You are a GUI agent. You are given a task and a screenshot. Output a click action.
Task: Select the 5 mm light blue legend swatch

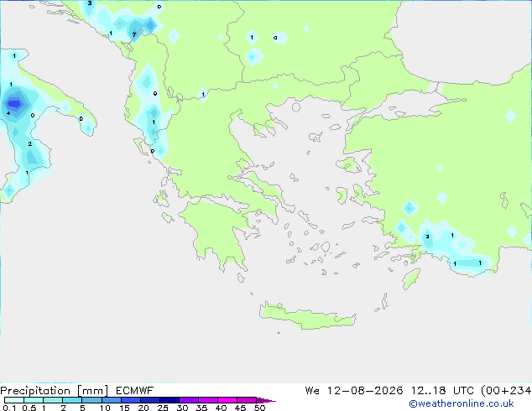(x=92, y=400)
